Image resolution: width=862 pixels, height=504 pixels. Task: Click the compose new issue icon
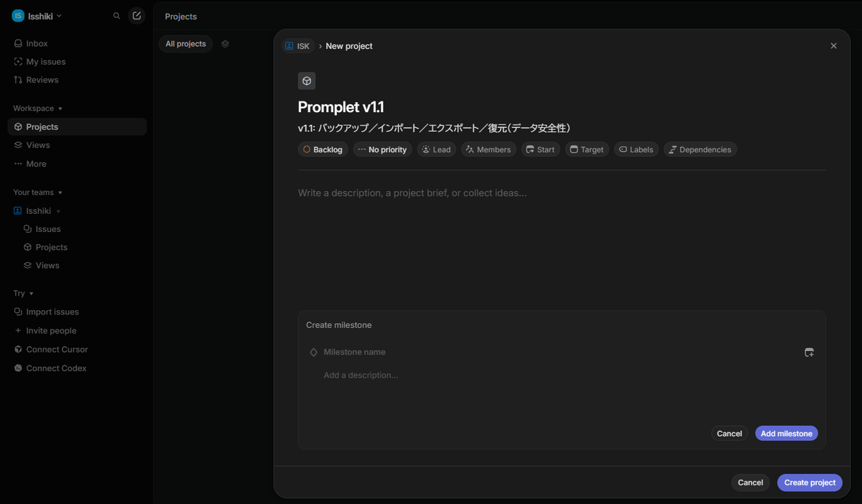(136, 16)
